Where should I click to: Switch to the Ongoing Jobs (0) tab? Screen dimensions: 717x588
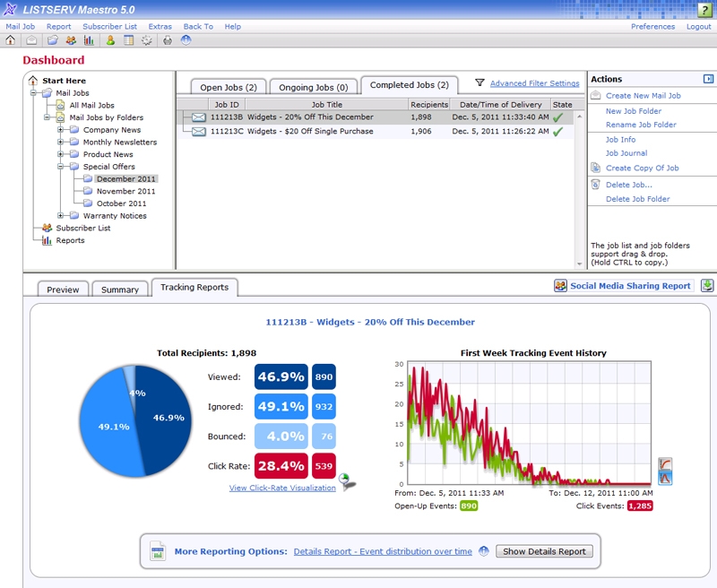click(313, 87)
